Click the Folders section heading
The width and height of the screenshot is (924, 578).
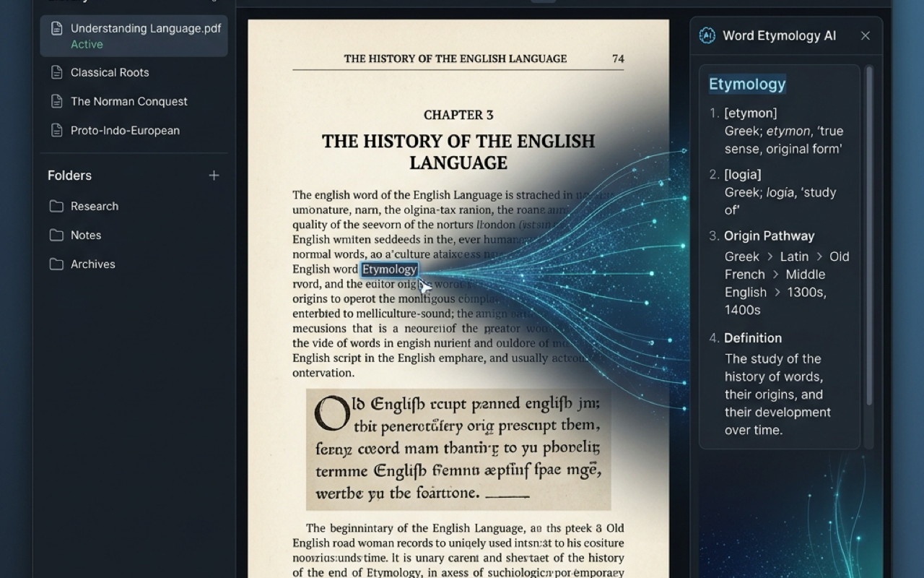point(69,176)
